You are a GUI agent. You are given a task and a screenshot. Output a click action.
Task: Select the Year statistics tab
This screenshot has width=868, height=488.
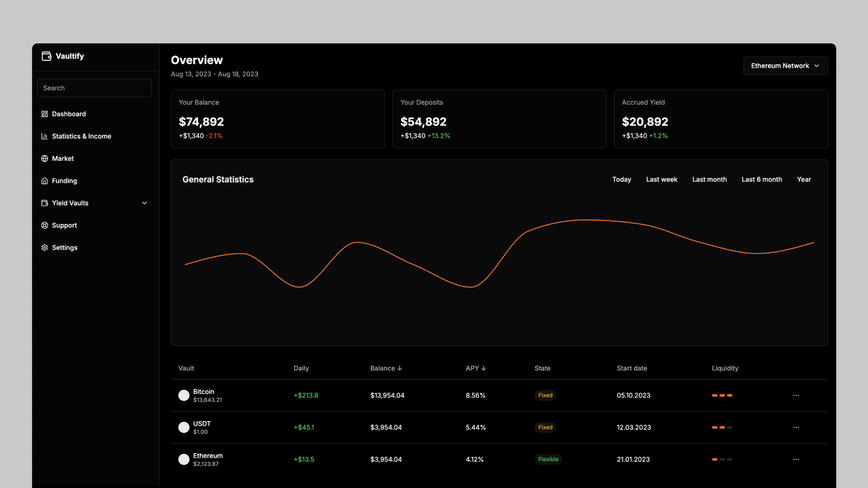pyautogui.click(x=804, y=179)
